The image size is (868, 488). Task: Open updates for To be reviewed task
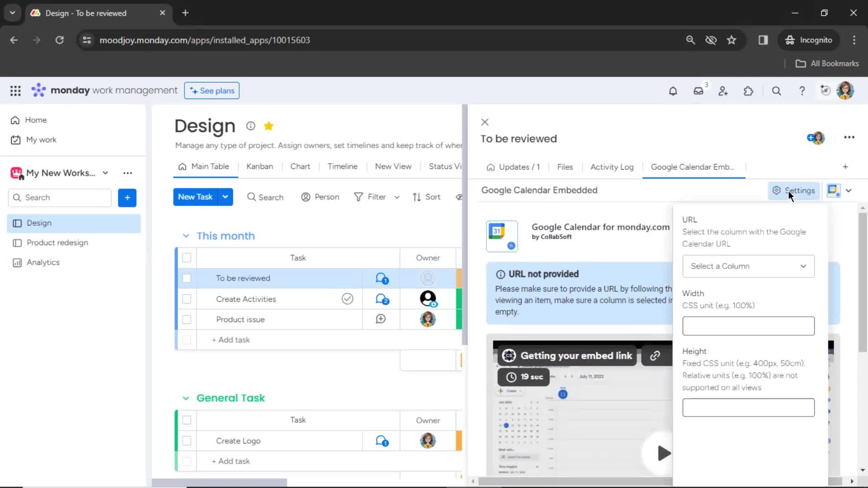tap(382, 278)
